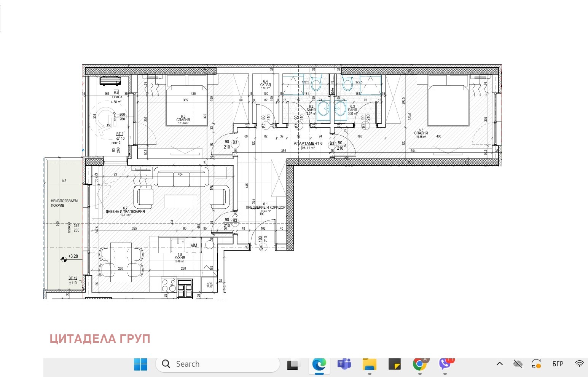Viewport: 588px width, 377px height.
Task: Click the НЕИЗПОЛЗВАЕМ ПОКРИВ roof label
Action: pyautogui.click(x=64, y=203)
